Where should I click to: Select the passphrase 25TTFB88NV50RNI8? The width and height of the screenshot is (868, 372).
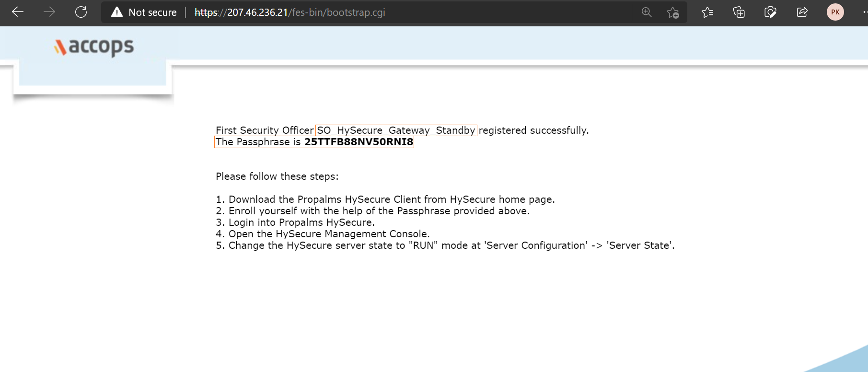pos(359,142)
